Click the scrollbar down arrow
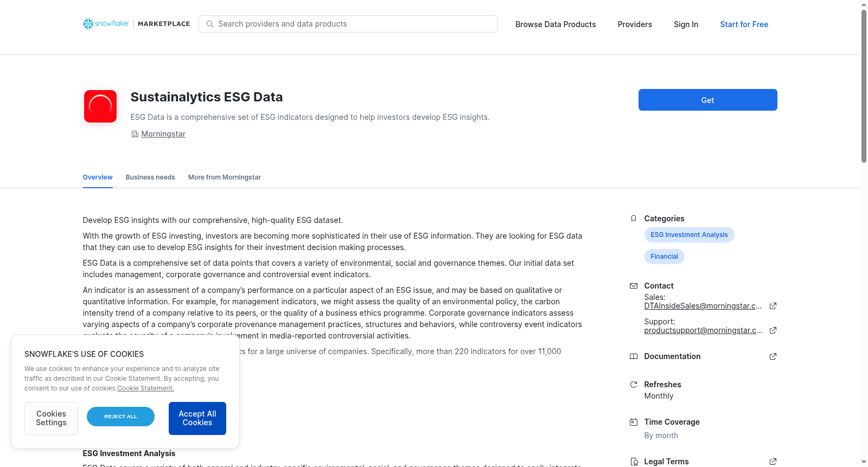The image size is (868, 467). (x=864, y=462)
